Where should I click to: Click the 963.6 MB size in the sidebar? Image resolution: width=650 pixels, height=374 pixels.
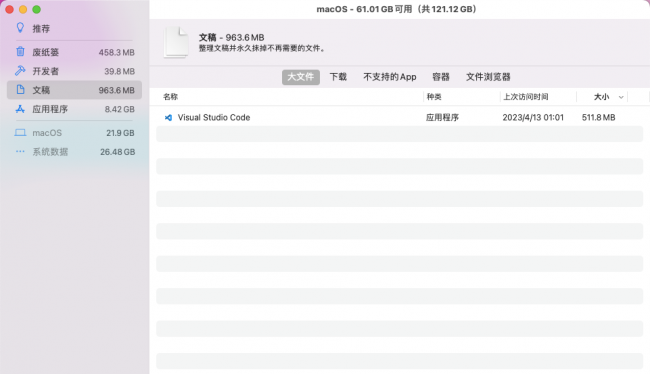(x=116, y=90)
